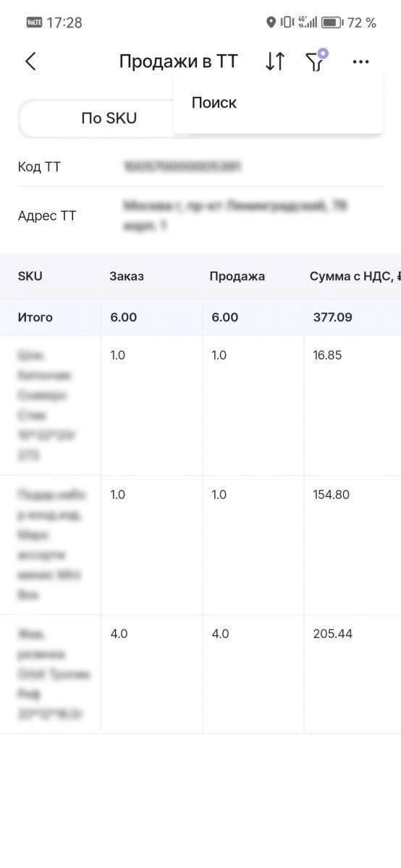Image resolution: width=401 pixels, height=868 pixels.
Task: Select the row with sum 154.80
Action: tap(200, 545)
